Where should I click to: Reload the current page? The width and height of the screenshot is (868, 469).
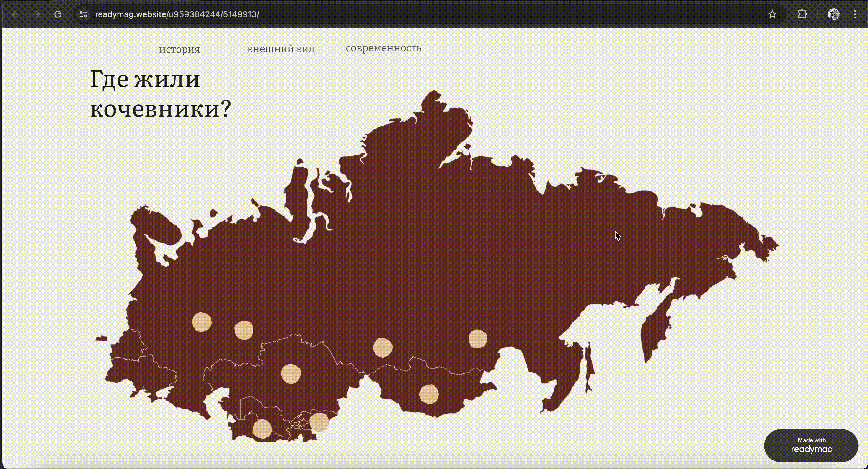58,14
